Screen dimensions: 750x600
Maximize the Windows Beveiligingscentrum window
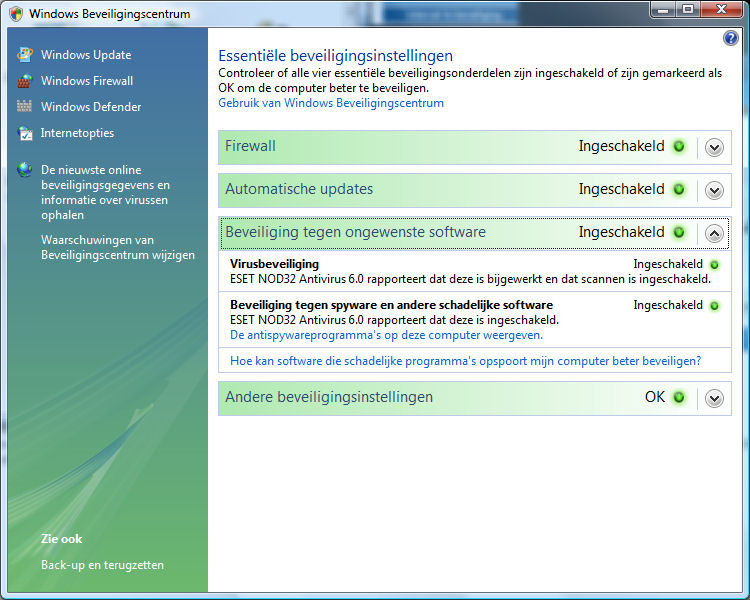pos(688,10)
